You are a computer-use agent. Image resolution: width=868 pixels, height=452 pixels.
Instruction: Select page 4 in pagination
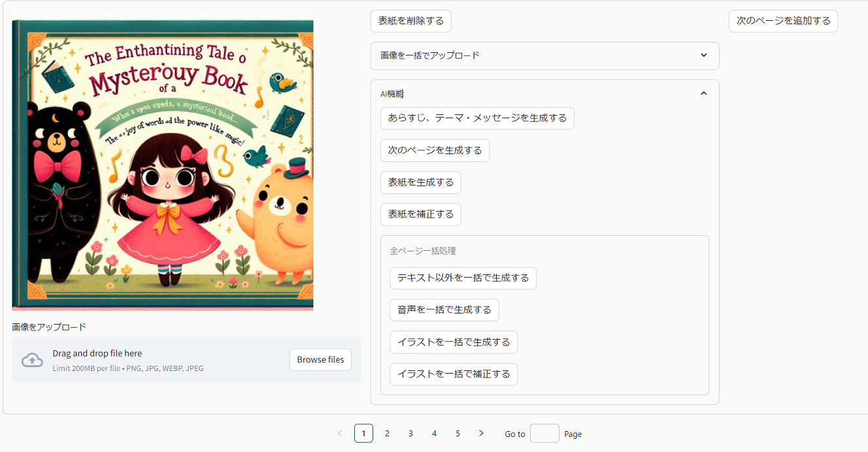pos(434,433)
